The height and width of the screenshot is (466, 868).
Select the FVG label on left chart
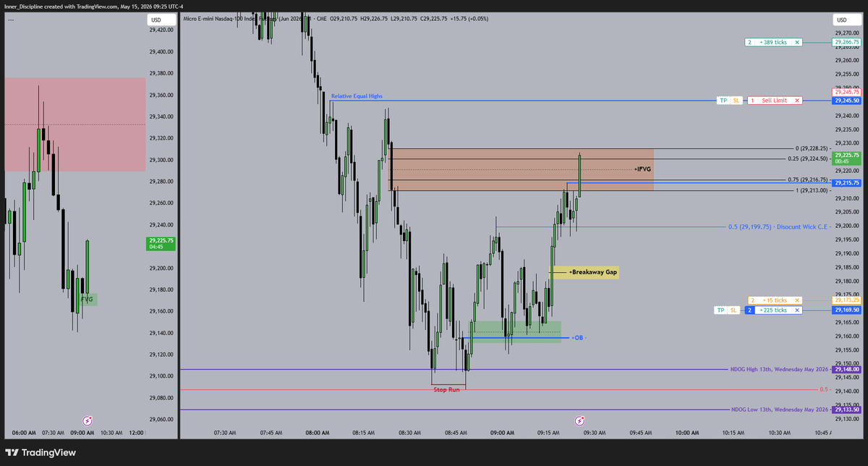click(x=87, y=299)
